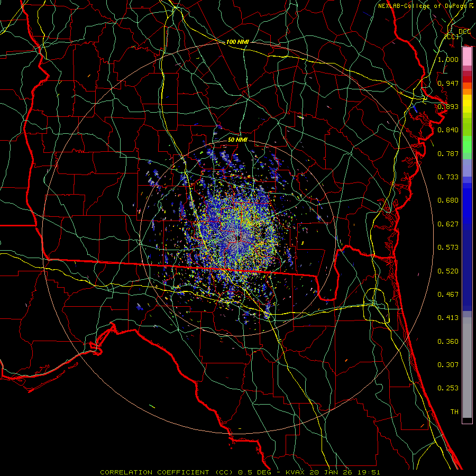Click the 1.000 legend value

coord(448,59)
